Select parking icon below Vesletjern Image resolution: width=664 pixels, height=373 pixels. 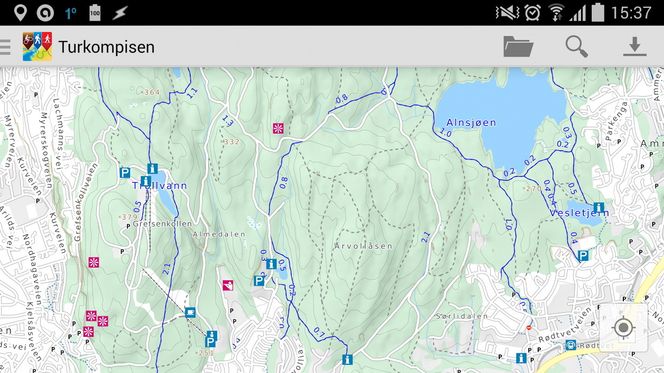coord(583,256)
